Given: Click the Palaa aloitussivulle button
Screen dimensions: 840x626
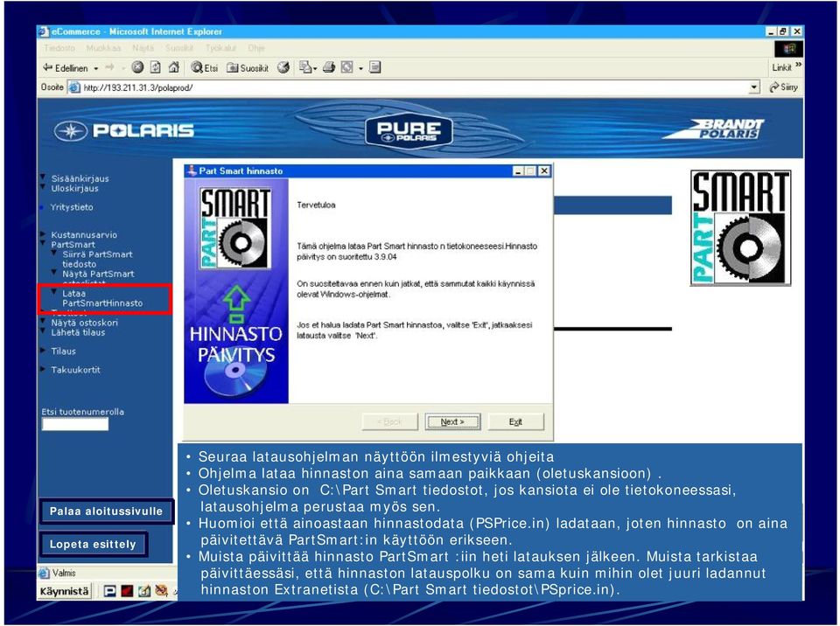Looking at the screenshot, I should (106, 511).
